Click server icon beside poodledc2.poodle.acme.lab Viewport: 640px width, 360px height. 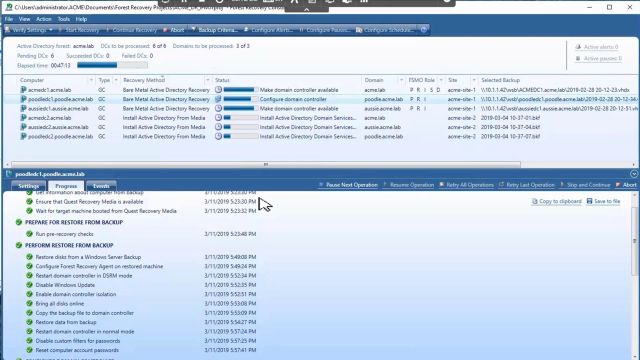point(23,137)
